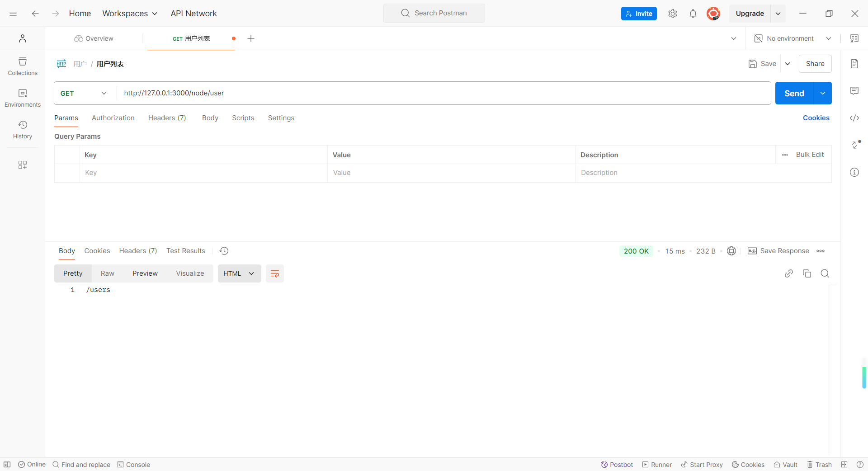Go back with the left arrow
The height and width of the screenshot is (471, 868).
pyautogui.click(x=35, y=14)
